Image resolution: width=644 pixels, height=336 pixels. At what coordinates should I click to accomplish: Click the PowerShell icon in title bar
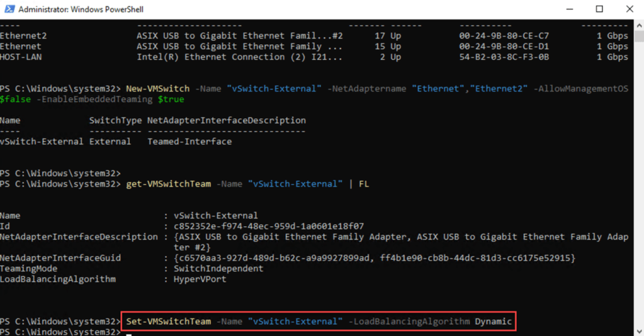coord(9,9)
